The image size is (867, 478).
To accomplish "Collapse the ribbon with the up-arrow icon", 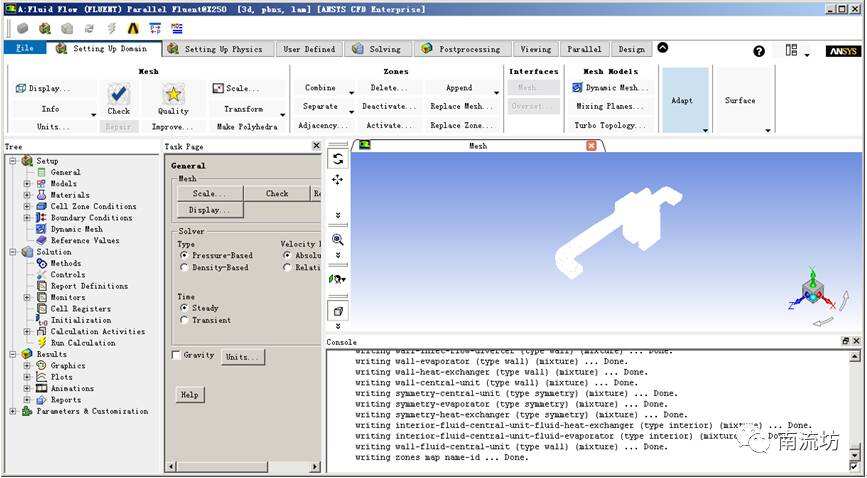I will click(x=662, y=48).
